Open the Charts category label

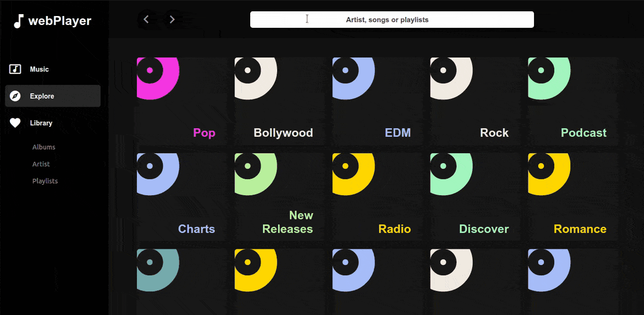click(196, 229)
